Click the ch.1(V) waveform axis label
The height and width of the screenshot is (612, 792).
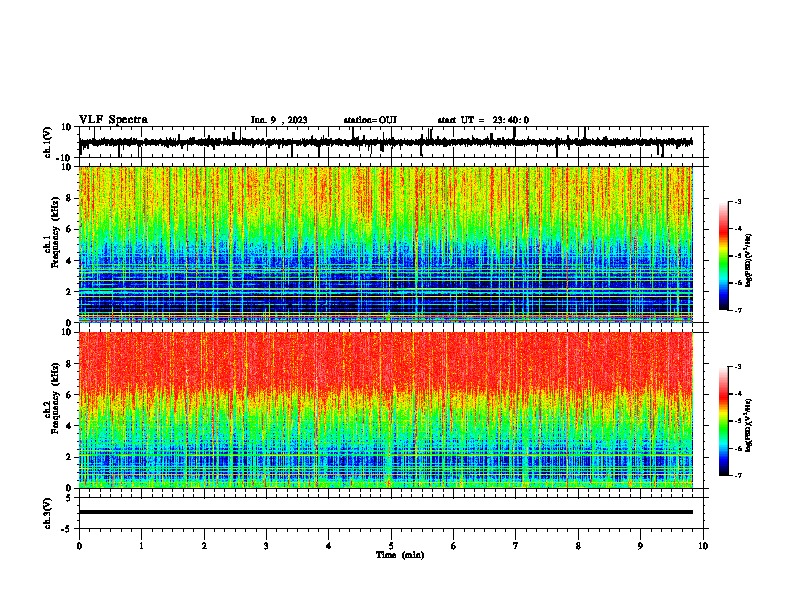[48, 142]
